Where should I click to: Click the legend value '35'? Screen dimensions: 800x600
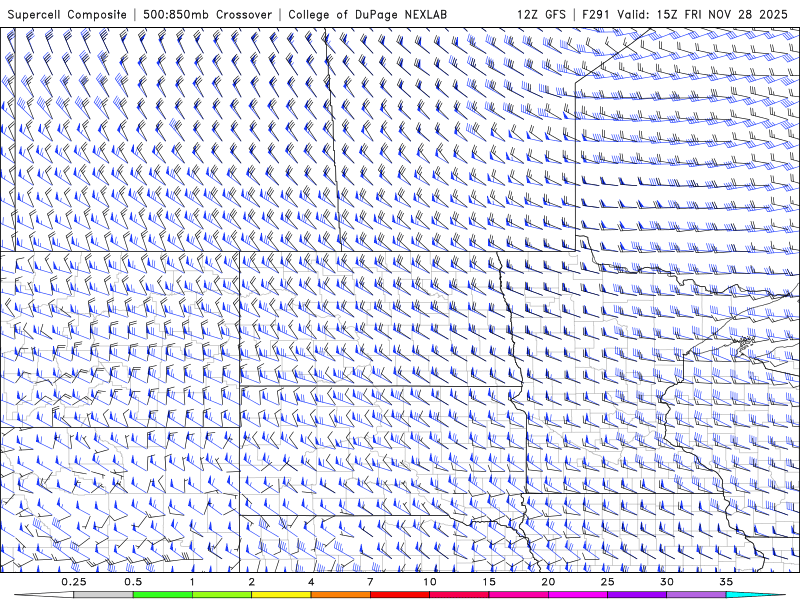click(726, 582)
